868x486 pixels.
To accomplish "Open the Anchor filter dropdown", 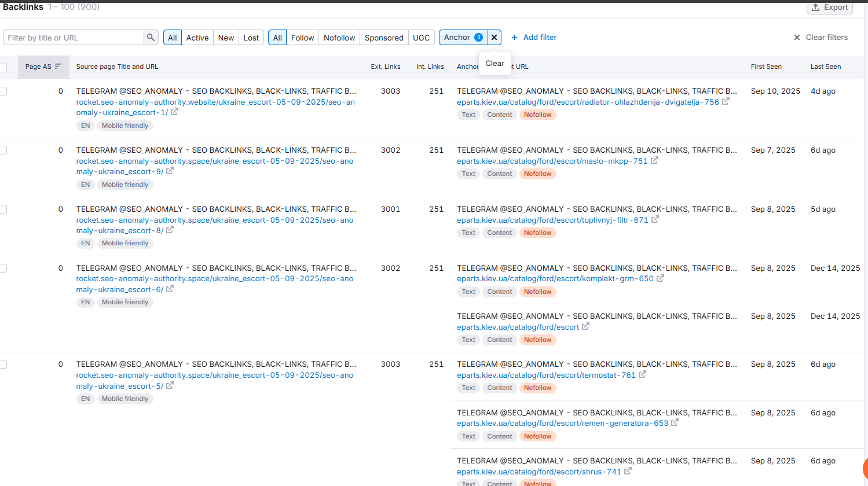I will [x=463, y=38].
